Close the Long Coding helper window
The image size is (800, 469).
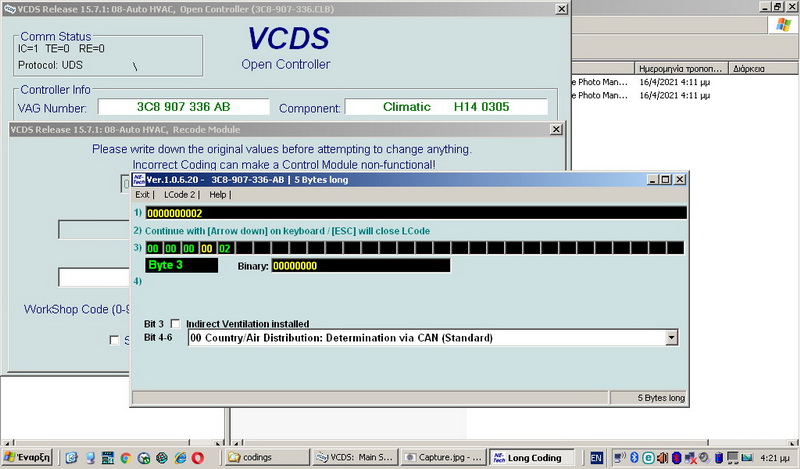pyautogui.click(x=680, y=180)
